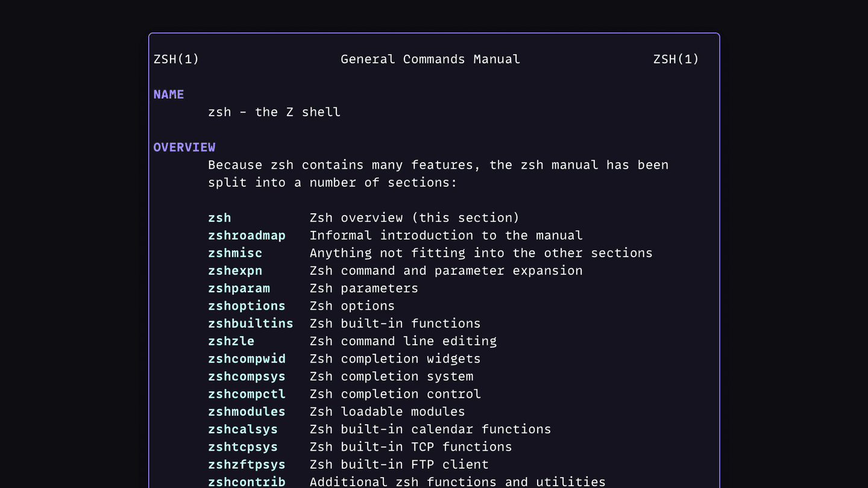Select the zsh overview entry
This screenshot has height=488, width=868.
tap(219, 217)
